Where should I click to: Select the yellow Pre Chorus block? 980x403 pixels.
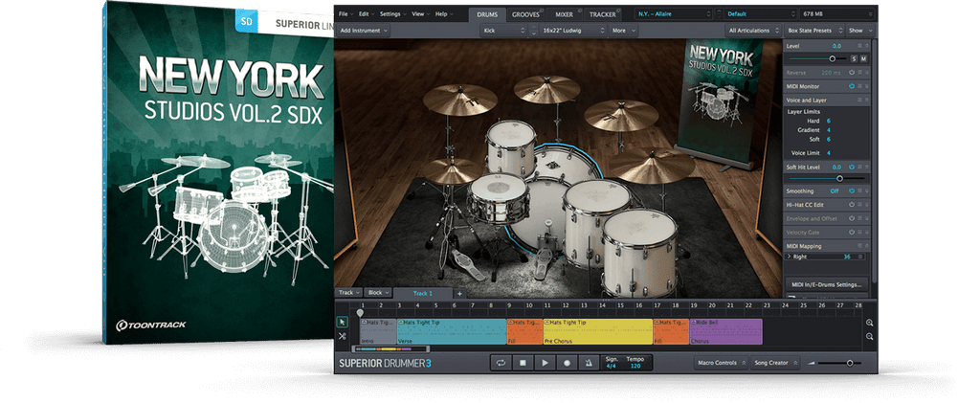[598, 331]
